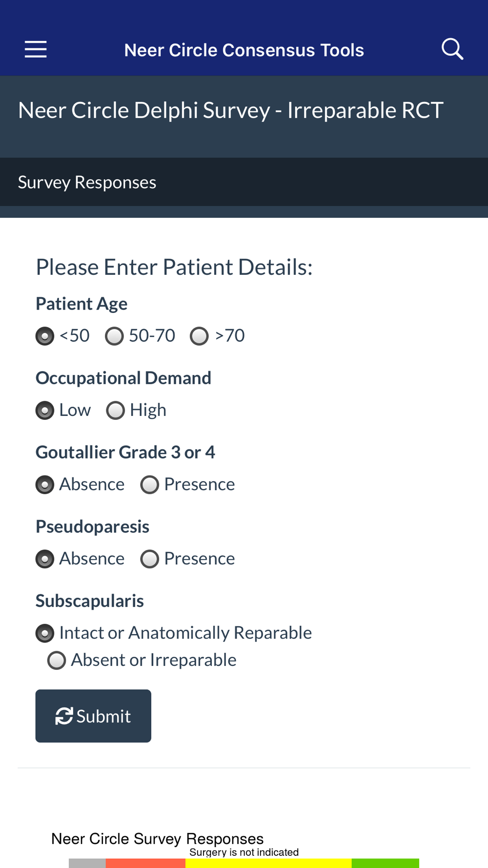
Task: Click the Neer Circle Delphi Survey heading
Action: (x=230, y=110)
